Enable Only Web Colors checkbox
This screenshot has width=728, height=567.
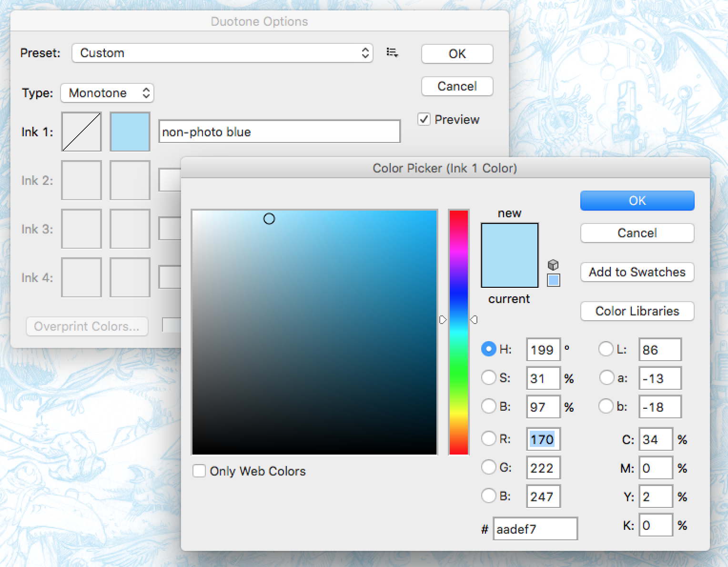199,471
